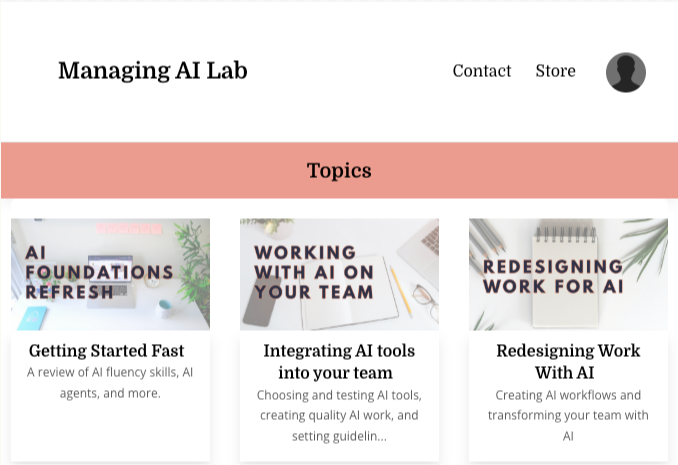678x465 pixels.
Task: Click Integrating AI tools into your team title
Action: click(x=339, y=362)
